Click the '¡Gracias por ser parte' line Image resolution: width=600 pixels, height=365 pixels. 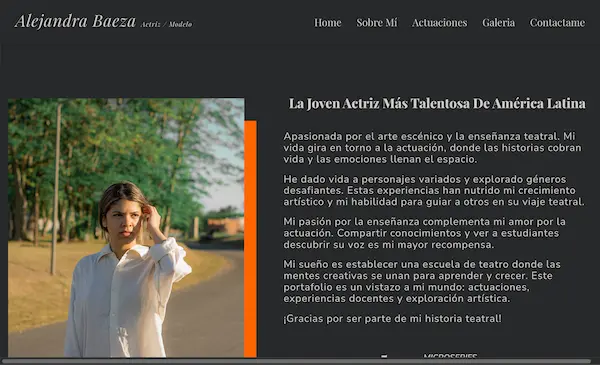(x=392, y=318)
